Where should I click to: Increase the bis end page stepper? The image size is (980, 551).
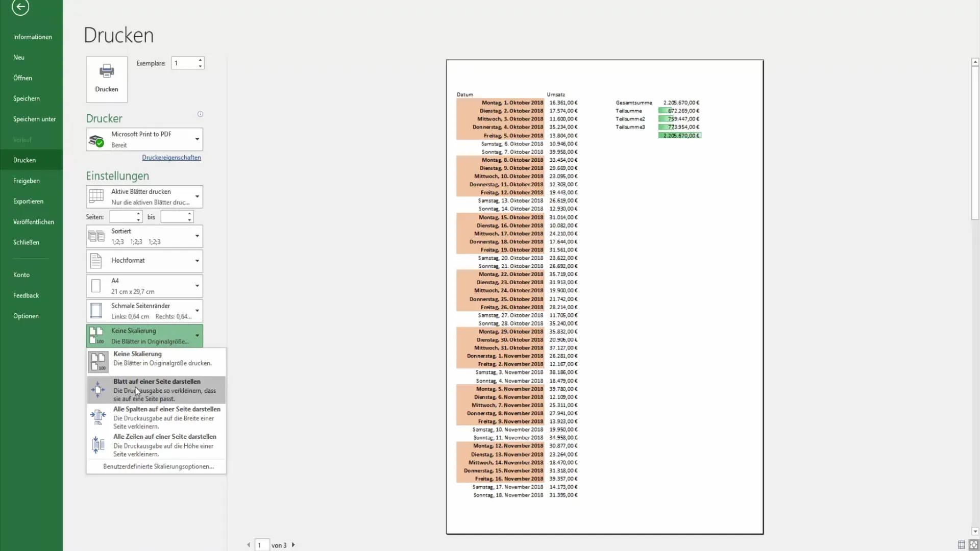click(190, 214)
